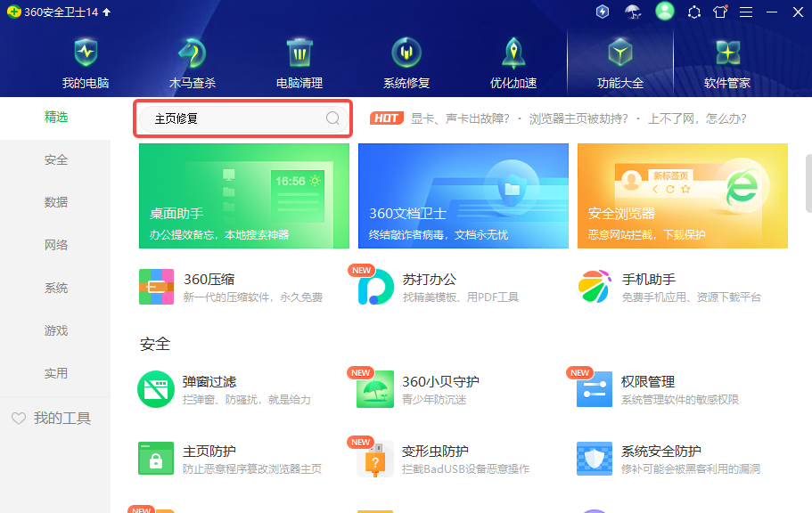
Task: Open the 桌面助手 banner card
Action: [243, 196]
